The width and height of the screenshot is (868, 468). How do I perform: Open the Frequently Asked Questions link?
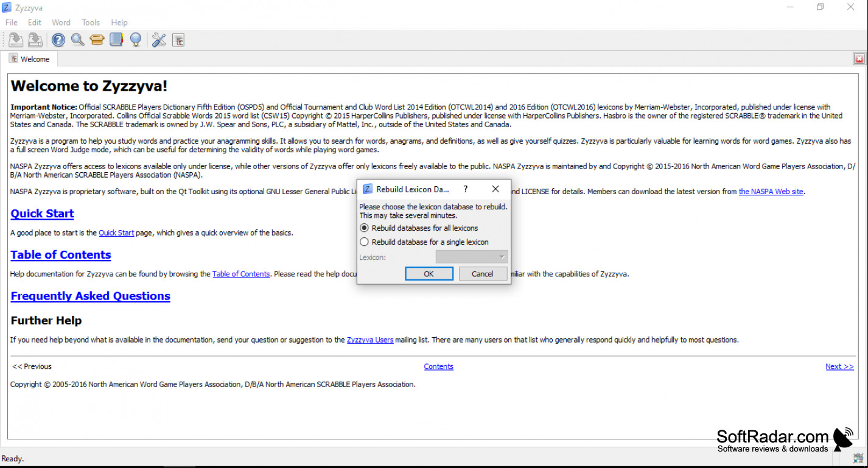91,296
